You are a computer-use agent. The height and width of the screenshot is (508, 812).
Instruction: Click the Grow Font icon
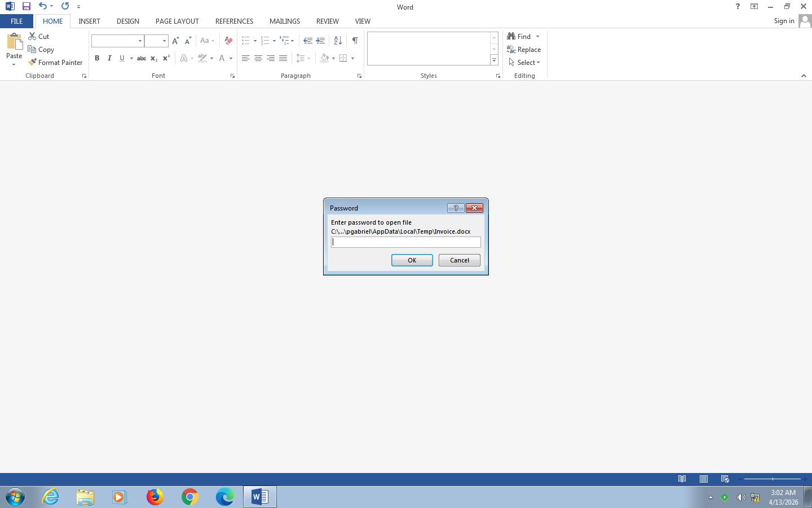pyautogui.click(x=175, y=41)
